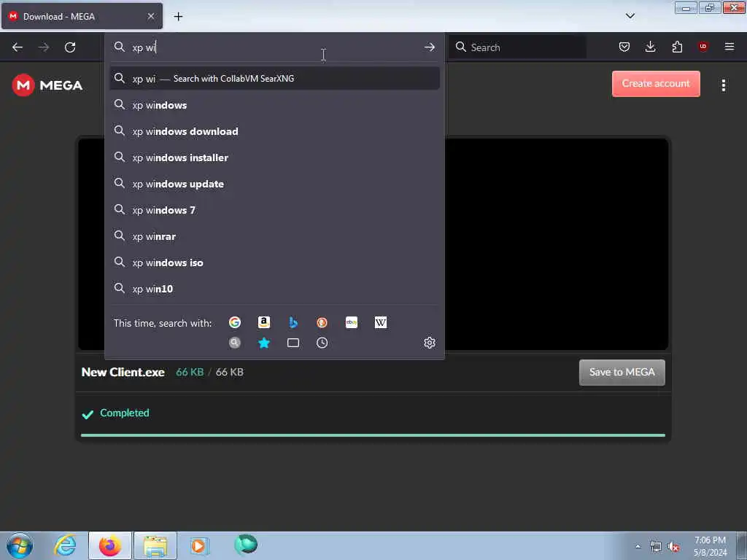Screen dimensions: 747x560
Task: Search bookmarks with the star icon
Action: click(264, 343)
